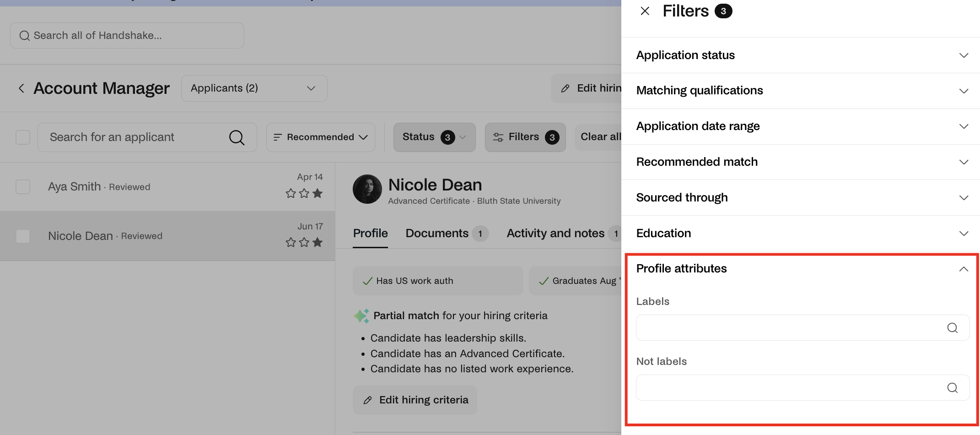Select the Nicole Dean checkbox
Image resolution: width=980 pixels, height=435 pixels.
23,236
